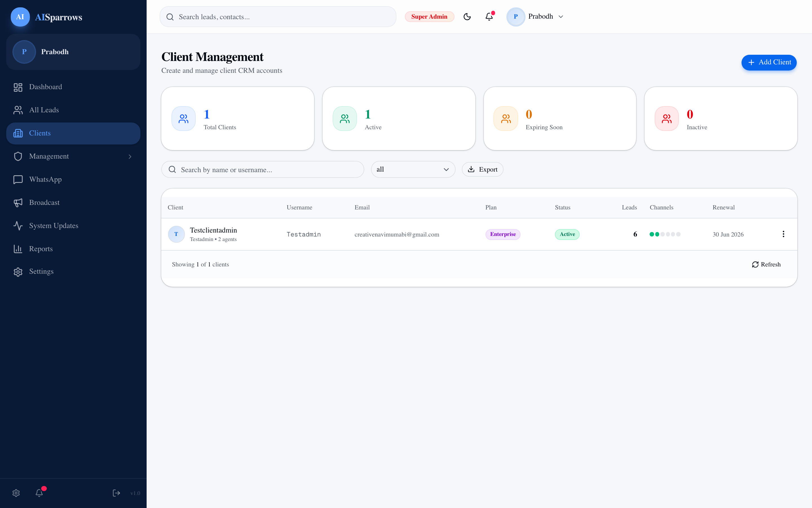The image size is (812, 508).
Task: Open the Broadcast sidebar item
Action: 73,203
